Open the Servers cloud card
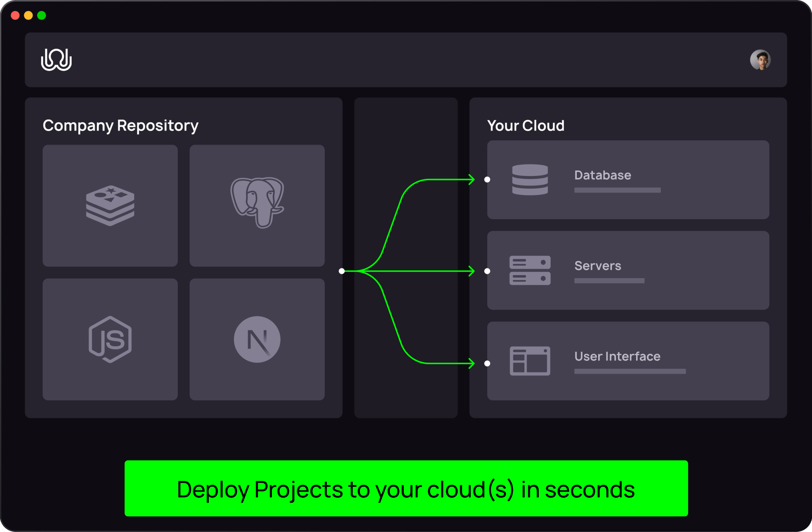 (628, 270)
